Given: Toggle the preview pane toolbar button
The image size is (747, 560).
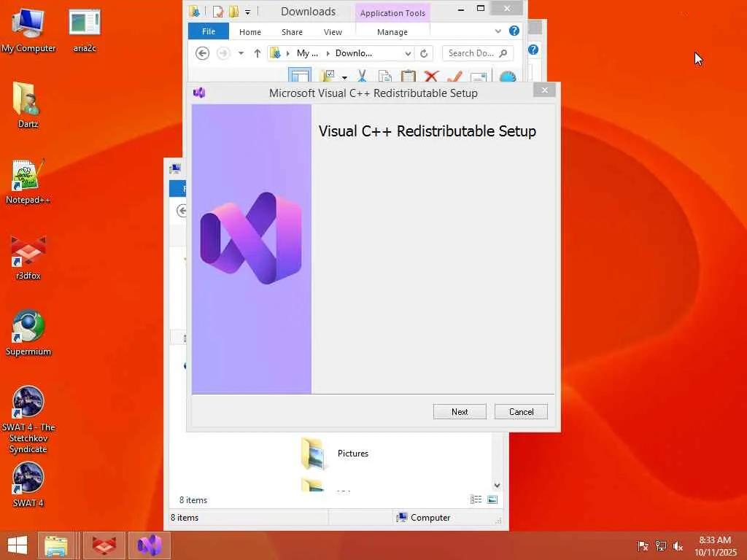Looking at the screenshot, I should 300,76.
